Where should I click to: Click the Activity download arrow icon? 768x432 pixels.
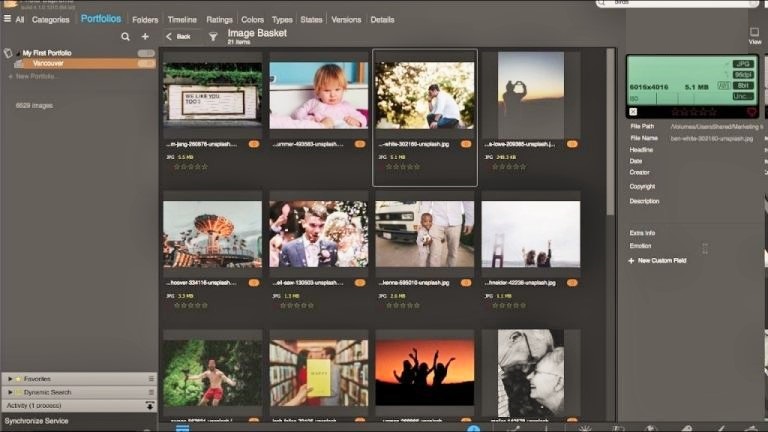coord(149,406)
